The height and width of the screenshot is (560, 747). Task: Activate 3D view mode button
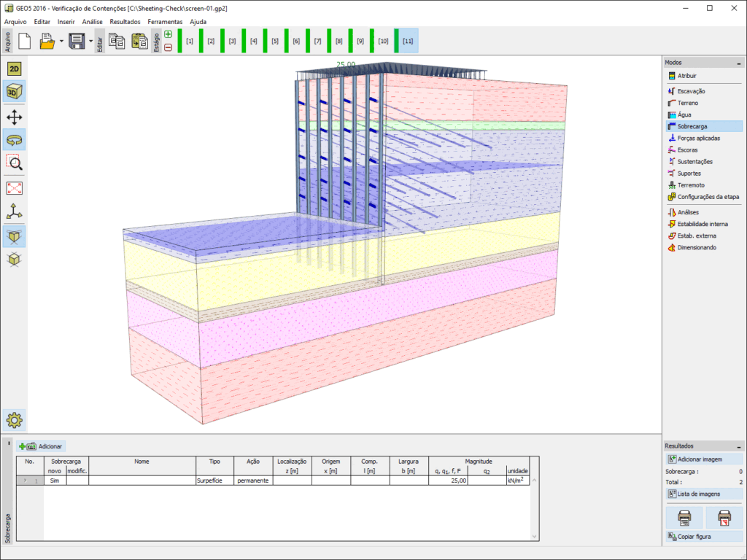pos(15,92)
